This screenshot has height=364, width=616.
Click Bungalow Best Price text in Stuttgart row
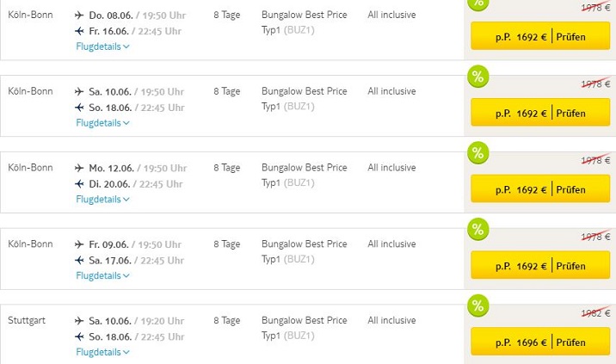point(304,321)
